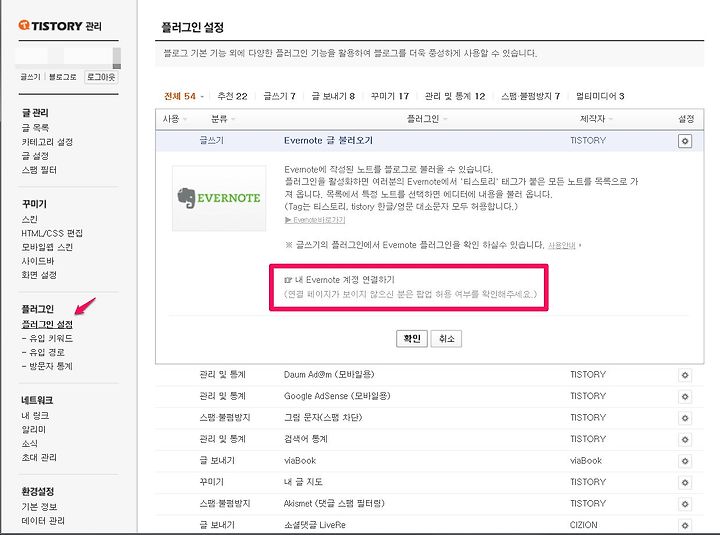Click the Evernote logo thumbnail
The image size is (720, 535).
point(219,198)
